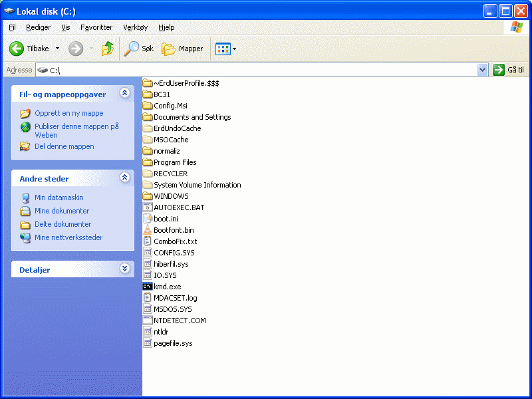Click the Opprett en ny mappe icon
Image resolution: width=532 pixels, height=399 pixels.
point(25,113)
